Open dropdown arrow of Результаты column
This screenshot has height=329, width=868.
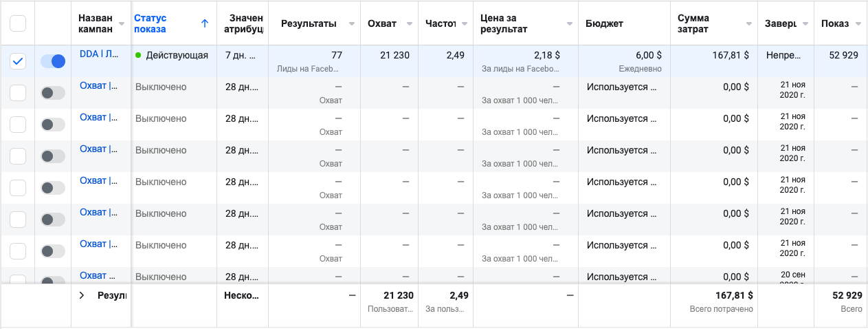(x=351, y=24)
